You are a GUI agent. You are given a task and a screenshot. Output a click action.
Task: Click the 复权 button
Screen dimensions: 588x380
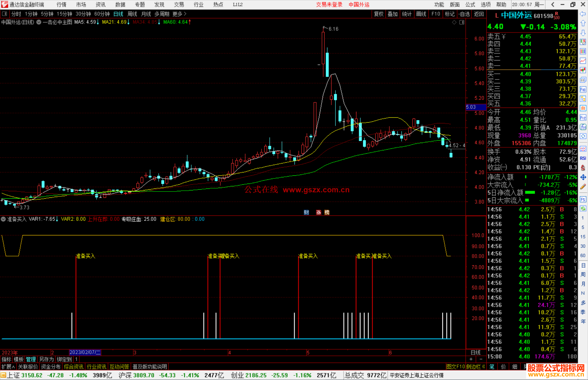tap(379, 14)
